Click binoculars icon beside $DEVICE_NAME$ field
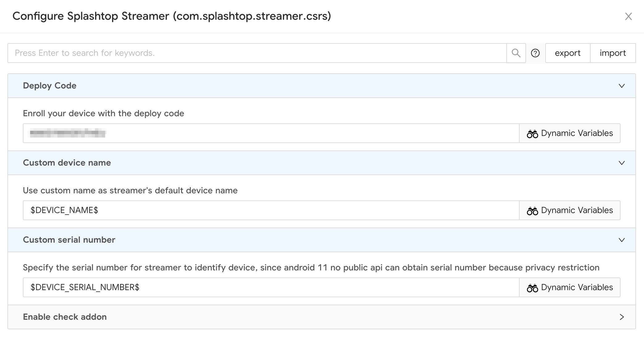 pos(532,211)
